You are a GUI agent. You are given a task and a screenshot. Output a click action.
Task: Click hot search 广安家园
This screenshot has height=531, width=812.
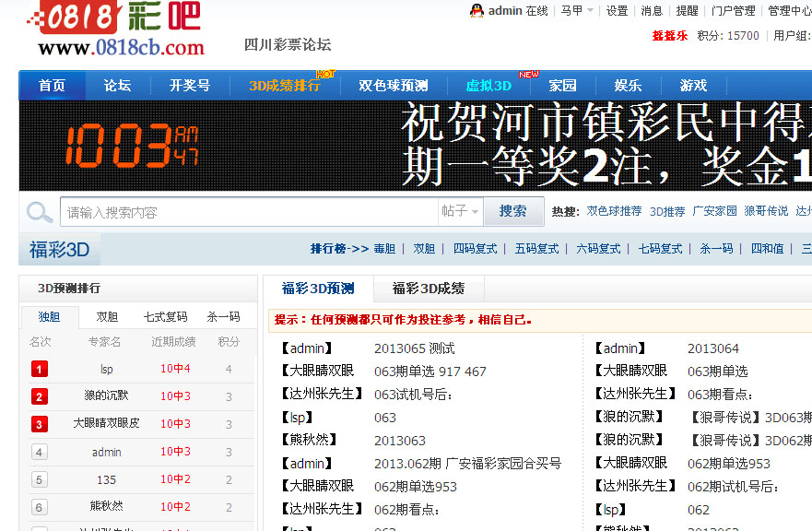pyautogui.click(x=714, y=211)
